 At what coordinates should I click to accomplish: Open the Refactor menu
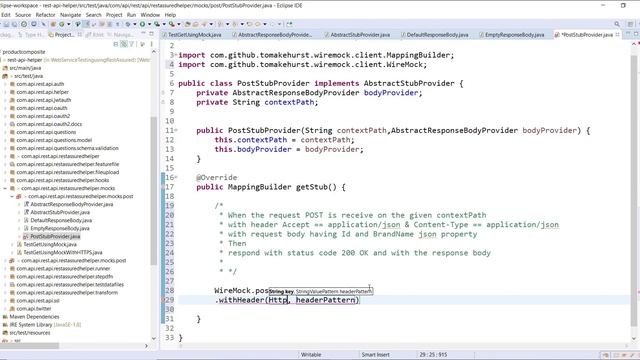45,15
